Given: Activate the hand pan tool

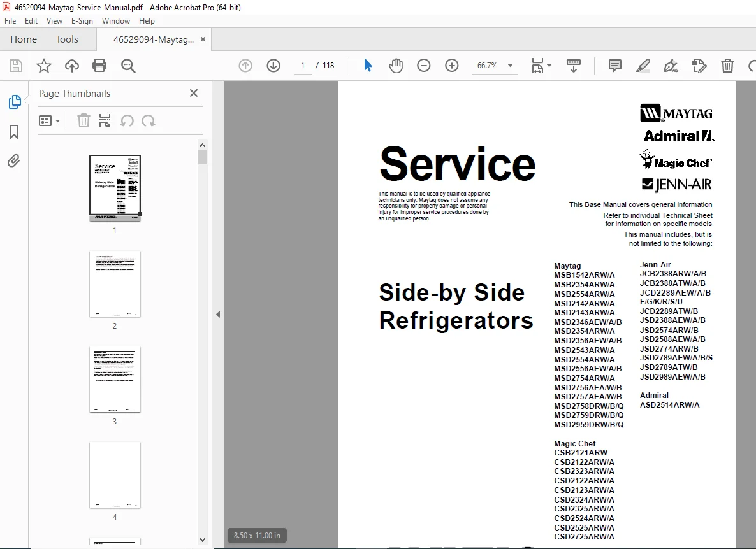Looking at the screenshot, I should pyautogui.click(x=396, y=66).
